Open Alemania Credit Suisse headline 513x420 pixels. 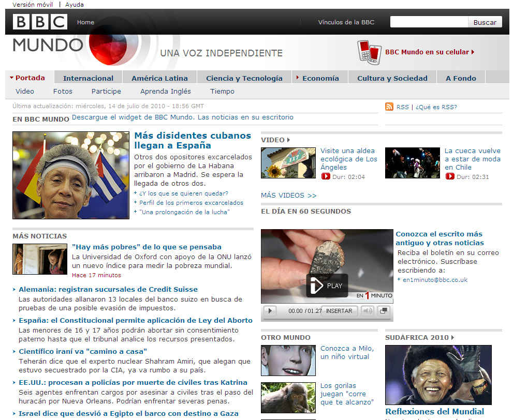[x=108, y=289]
